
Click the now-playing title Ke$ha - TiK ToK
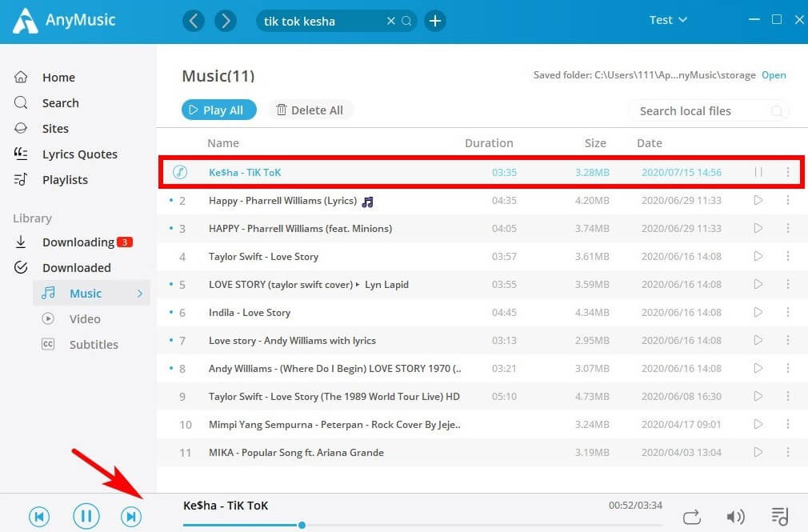tap(226, 506)
